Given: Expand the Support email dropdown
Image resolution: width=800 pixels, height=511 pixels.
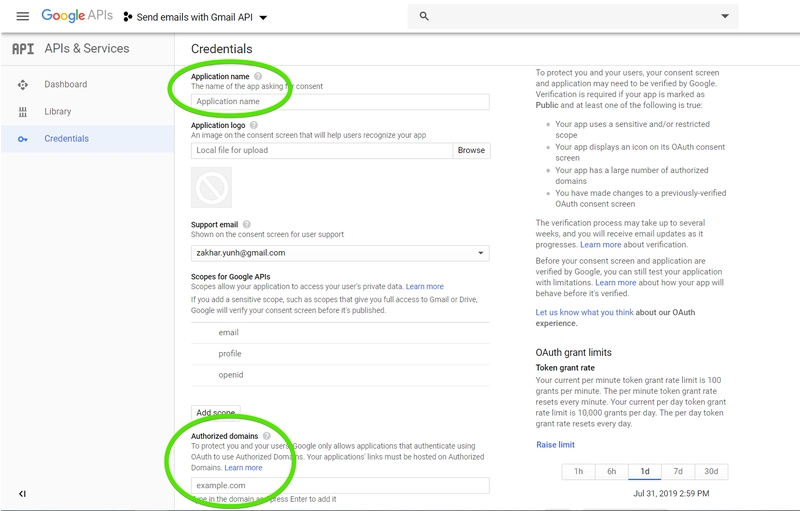Looking at the screenshot, I should (x=481, y=253).
